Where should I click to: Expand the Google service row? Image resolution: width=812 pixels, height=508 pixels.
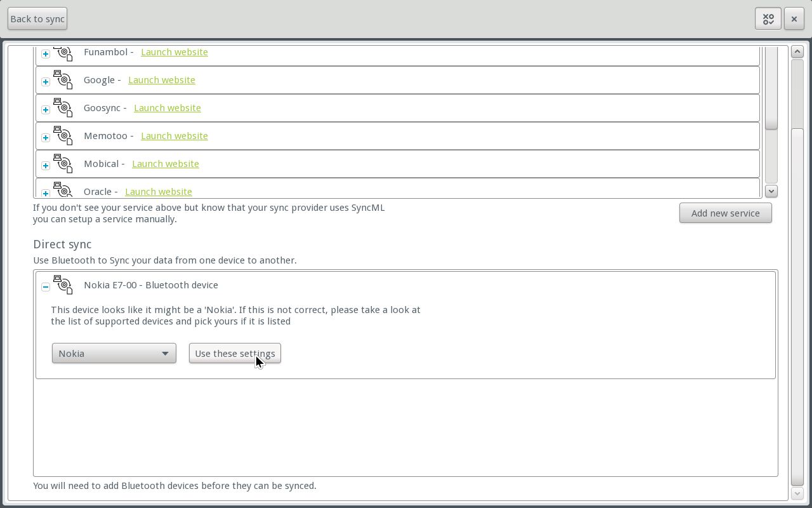[46, 82]
